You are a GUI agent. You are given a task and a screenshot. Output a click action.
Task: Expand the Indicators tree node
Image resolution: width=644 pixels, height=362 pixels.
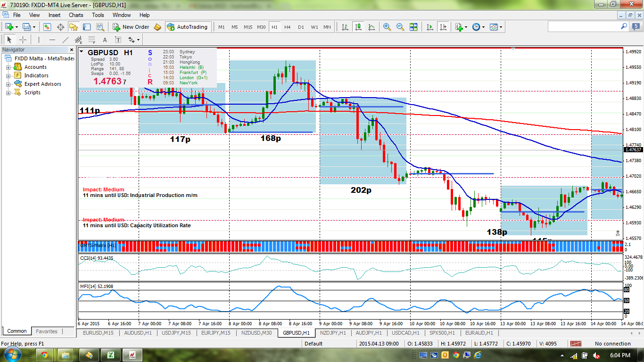[8, 76]
